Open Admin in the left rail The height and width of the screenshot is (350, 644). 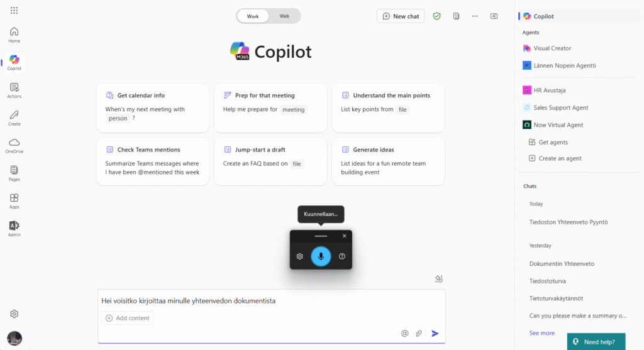pos(14,229)
